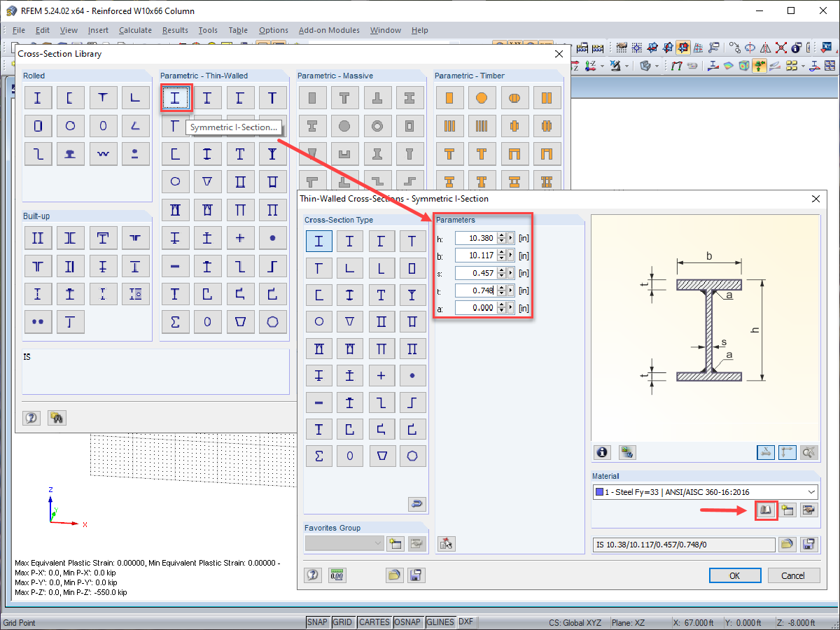Select Symmetric I-Section in Parametric Thin-Walled group

tap(175, 98)
